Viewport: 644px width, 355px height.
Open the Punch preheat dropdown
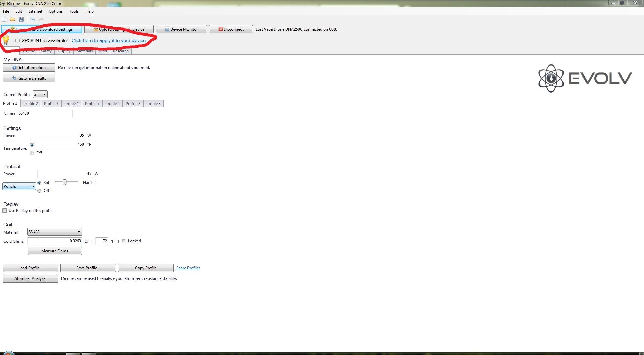click(19, 186)
